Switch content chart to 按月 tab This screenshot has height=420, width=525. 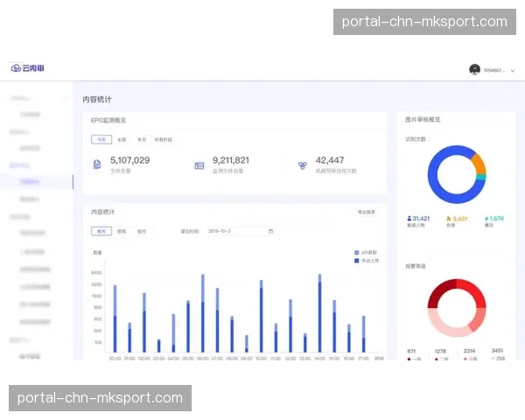[141, 231]
